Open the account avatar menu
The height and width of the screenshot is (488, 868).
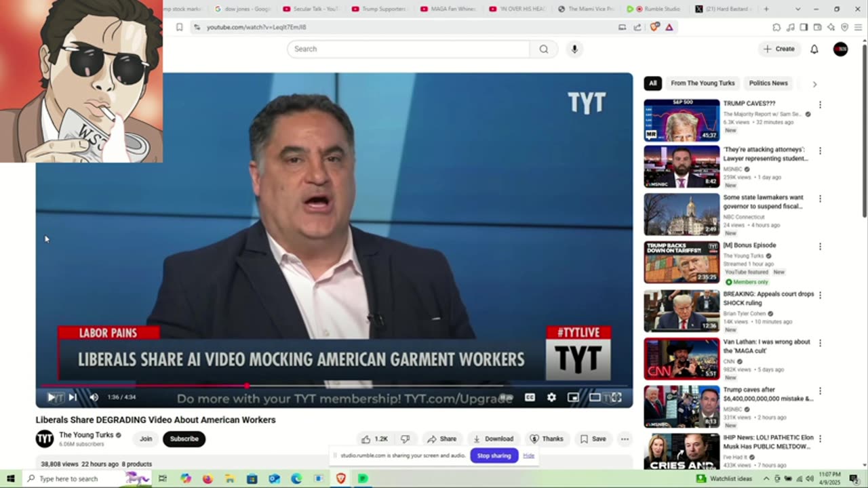pyautogui.click(x=840, y=49)
